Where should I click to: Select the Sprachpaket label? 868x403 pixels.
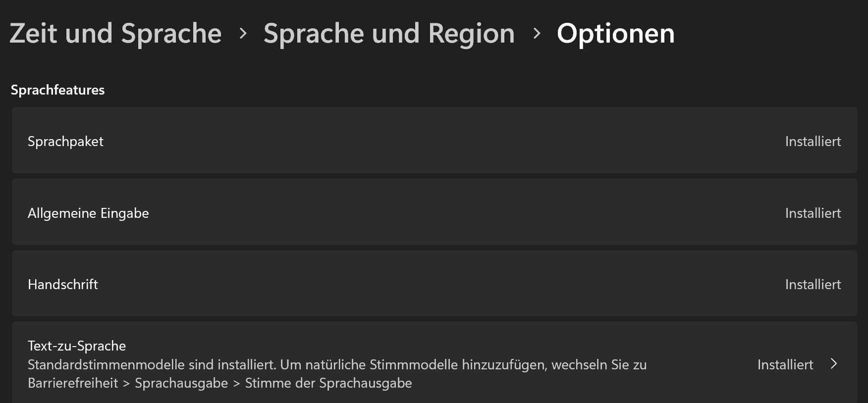tap(65, 142)
